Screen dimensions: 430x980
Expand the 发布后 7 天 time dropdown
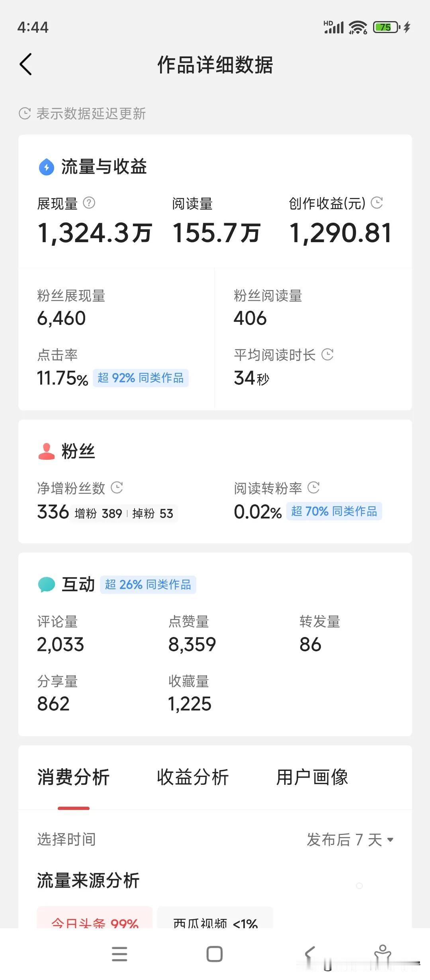pos(350,840)
